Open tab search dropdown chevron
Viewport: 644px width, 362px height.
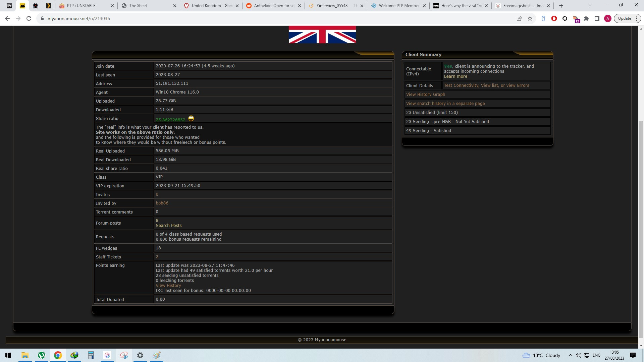click(590, 5)
